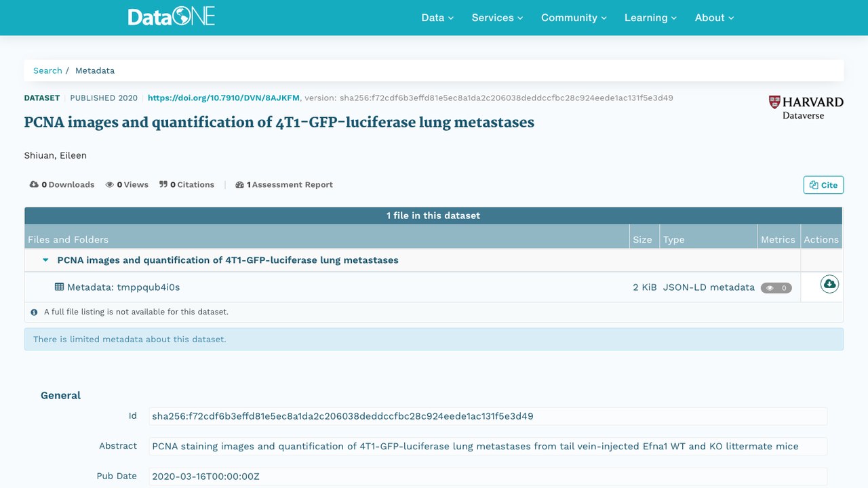Screen dimensions: 868x488
Task: Click the '1 file in this dataset' header
Action: click(x=433, y=216)
